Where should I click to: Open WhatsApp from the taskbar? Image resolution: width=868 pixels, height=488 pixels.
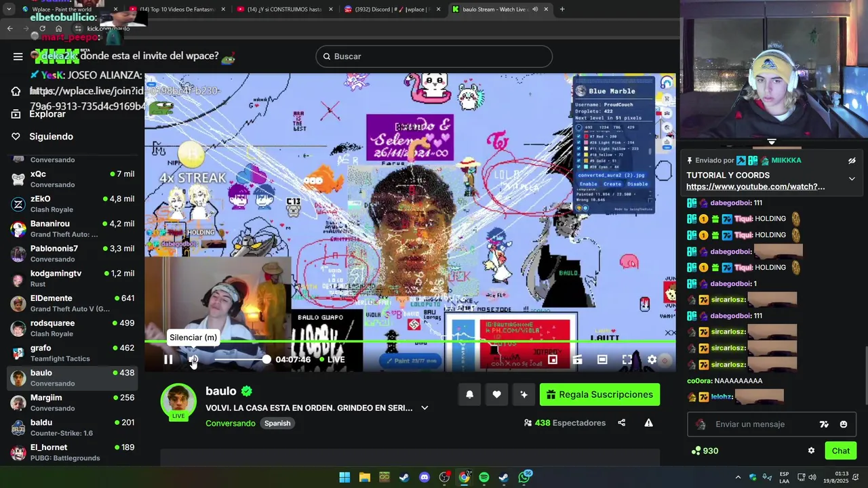[524, 477]
